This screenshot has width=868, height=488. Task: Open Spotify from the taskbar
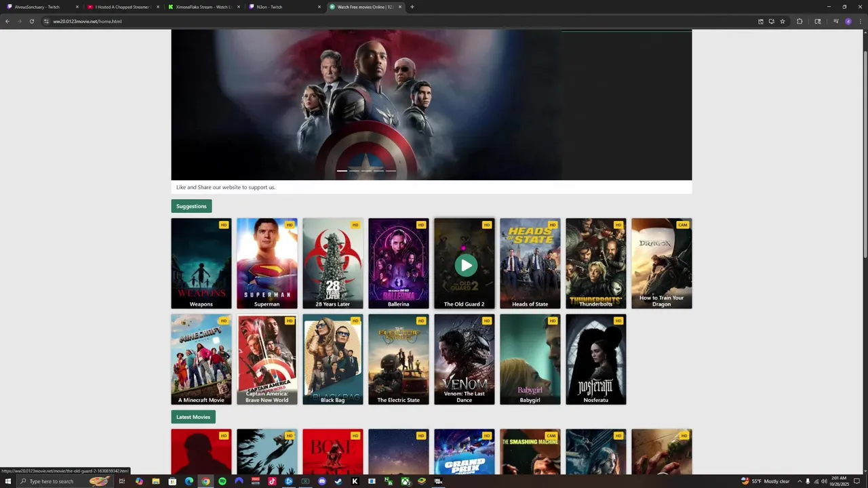point(222,481)
